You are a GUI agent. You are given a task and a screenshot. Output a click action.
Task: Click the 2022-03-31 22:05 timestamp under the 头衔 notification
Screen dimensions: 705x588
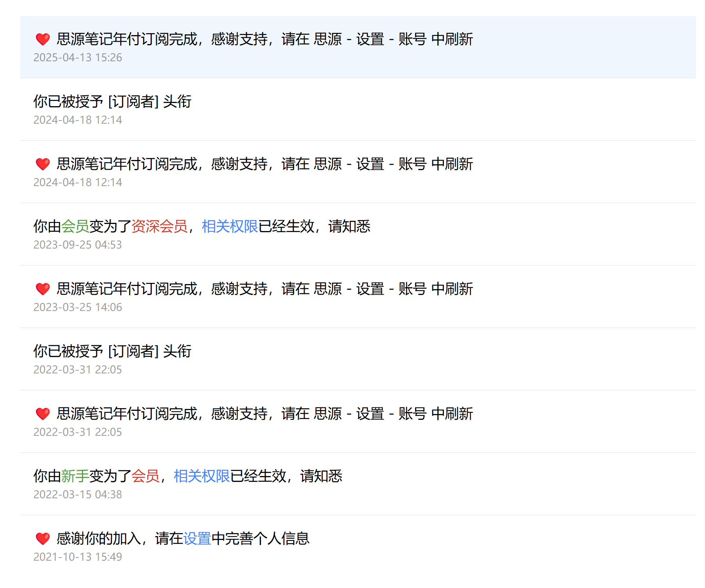click(78, 369)
